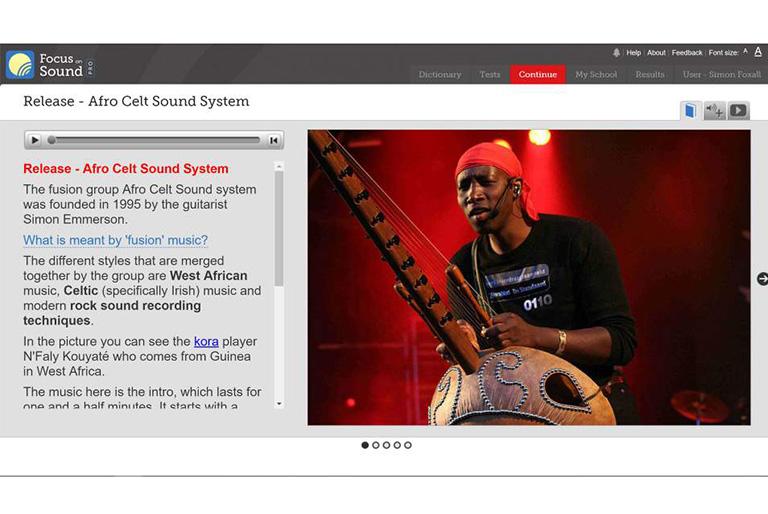
Task: Open the User - Simon Foxall menu
Action: [x=721, y=75]
